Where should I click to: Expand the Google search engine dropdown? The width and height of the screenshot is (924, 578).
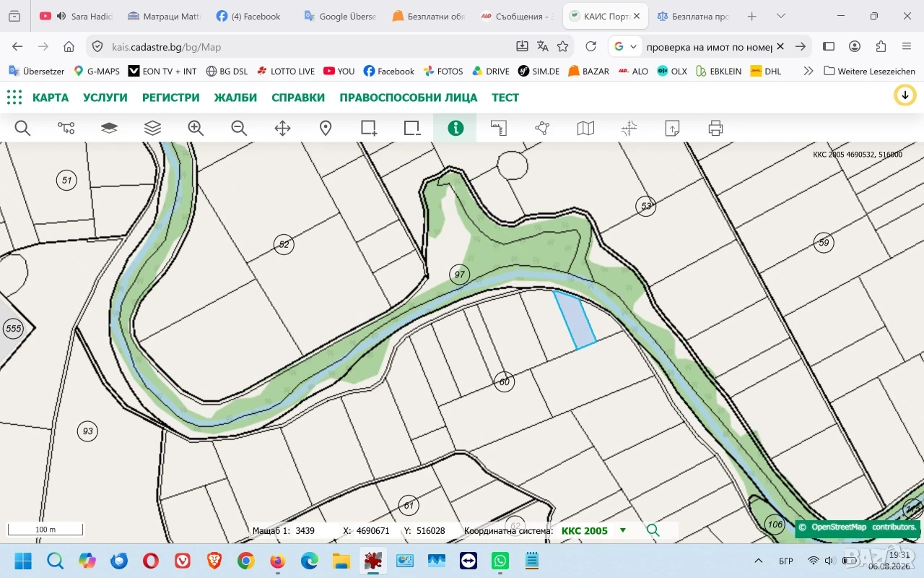[x=626, y=46]
